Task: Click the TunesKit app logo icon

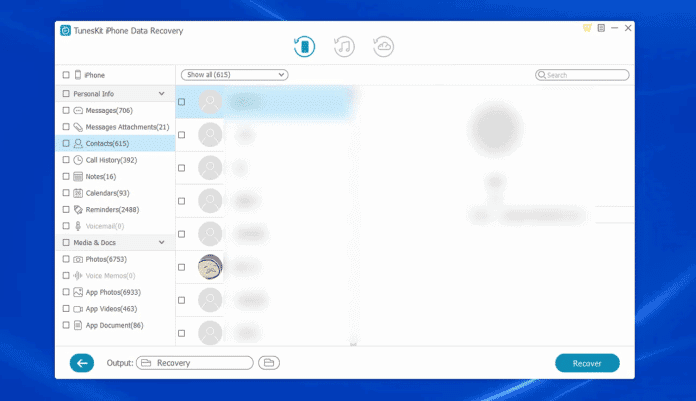Action: coord(65,31)
